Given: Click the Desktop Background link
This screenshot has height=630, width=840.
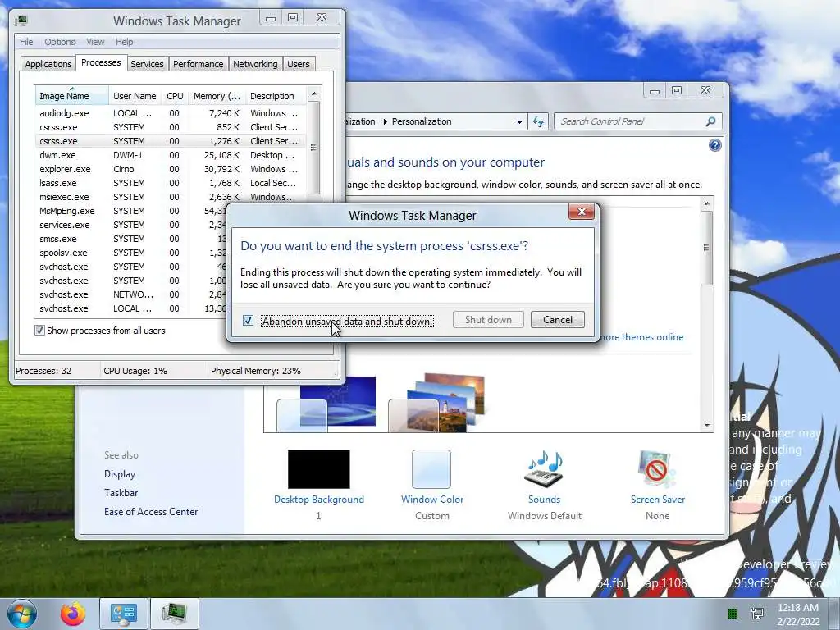Looking at the screenshot, I should pos(319,500).
